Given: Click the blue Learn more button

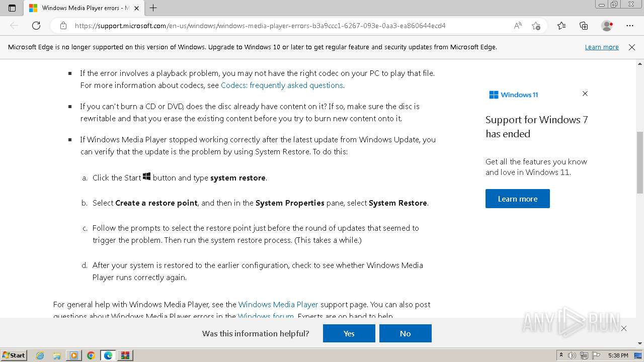Looking at the screenshot, I should click(x=518, y=199).
